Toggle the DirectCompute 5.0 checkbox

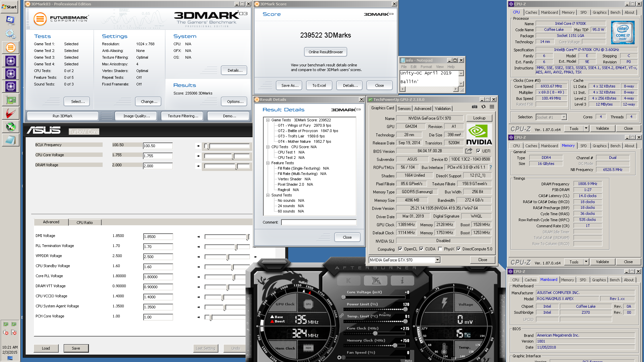458,249
